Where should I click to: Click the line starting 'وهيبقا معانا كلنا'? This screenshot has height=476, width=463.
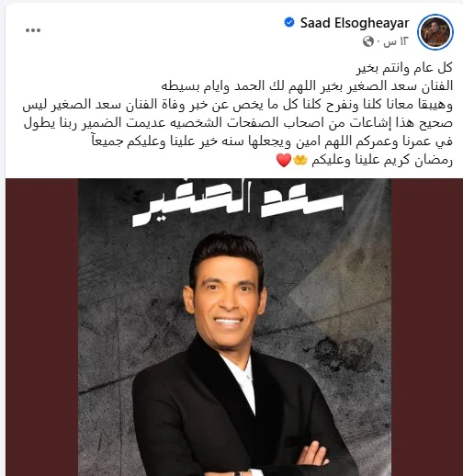pyautogui.click(x=238, y=105)
